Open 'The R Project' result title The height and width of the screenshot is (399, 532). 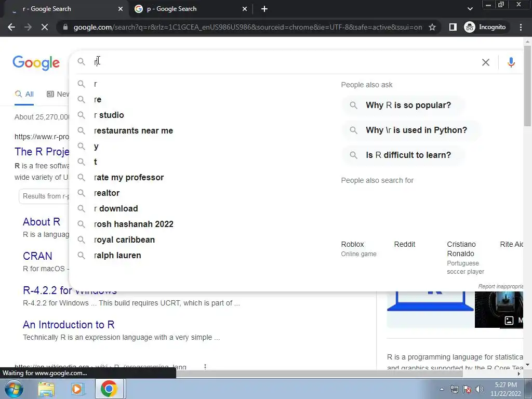coord(42,152)
